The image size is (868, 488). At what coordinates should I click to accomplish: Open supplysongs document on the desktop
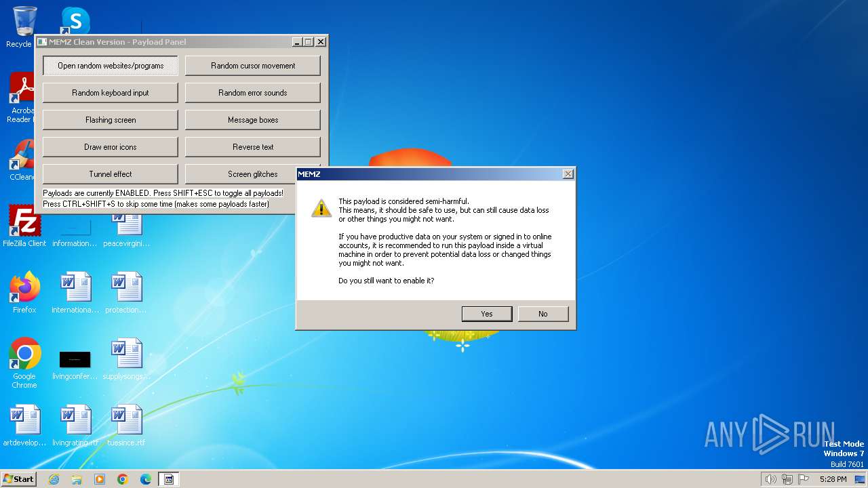pyautogui.click(x=126, y=359)
